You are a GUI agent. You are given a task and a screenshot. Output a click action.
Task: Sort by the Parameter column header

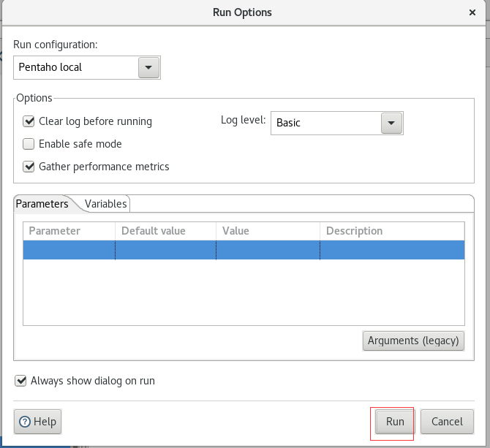(69, 231)
